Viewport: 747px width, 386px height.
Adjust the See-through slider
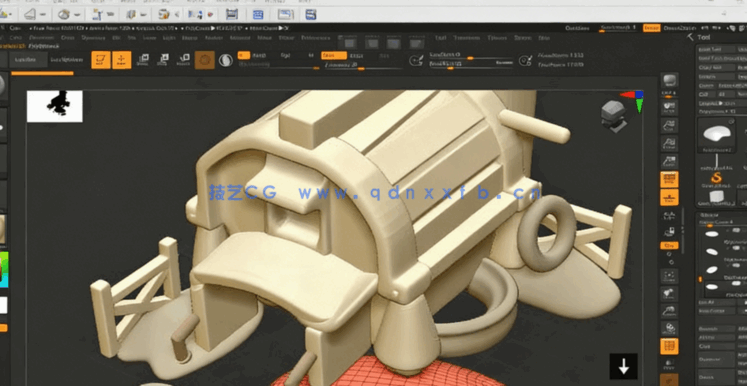tap(618, 28)
